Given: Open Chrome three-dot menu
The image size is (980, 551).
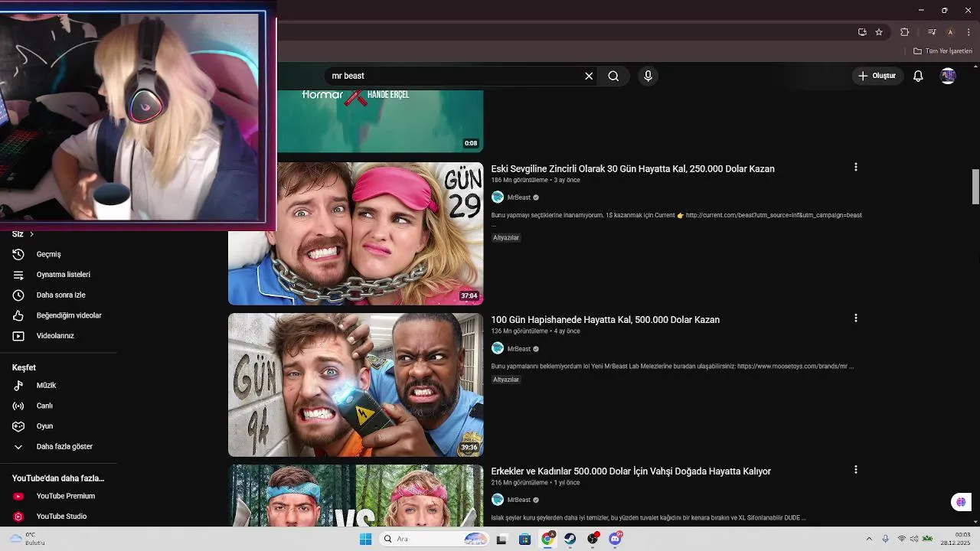Looking at the screenshot, I should tap(969, 32).
